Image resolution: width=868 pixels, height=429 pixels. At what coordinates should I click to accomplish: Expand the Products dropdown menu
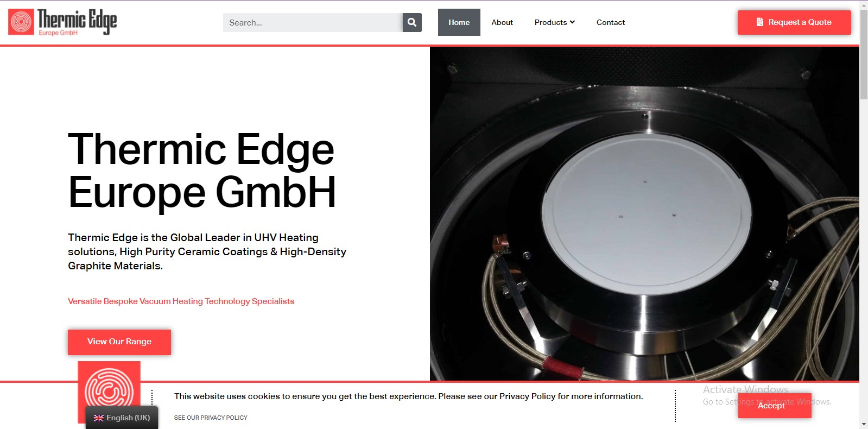[x=554, y=22]
